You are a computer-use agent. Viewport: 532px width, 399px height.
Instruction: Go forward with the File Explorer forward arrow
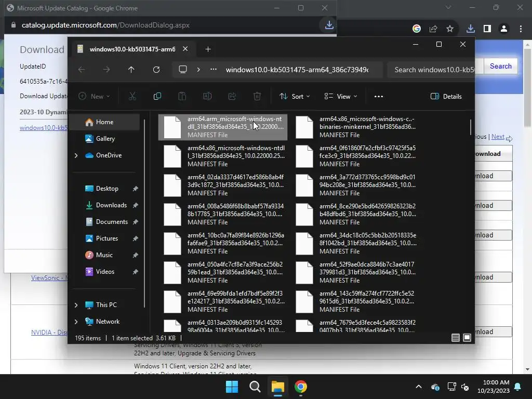[x=106, y=70]
